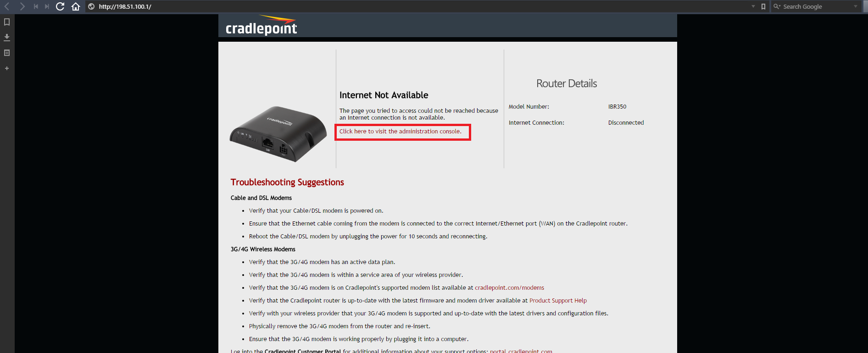Click the fast-forward navigation icon
The height and width of the screenshot is (353, 868).
47,6
